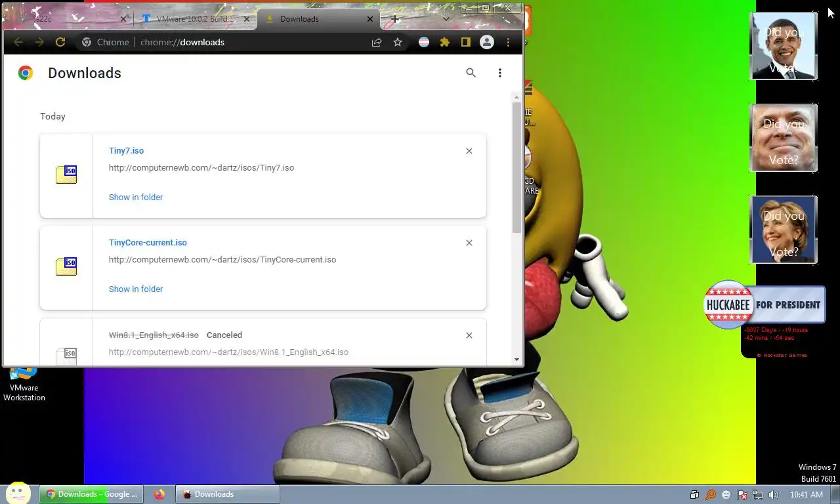Click the McCain Did you Vote gadget
This screenshot has width=840, height=504.
(x=784, y=138)
